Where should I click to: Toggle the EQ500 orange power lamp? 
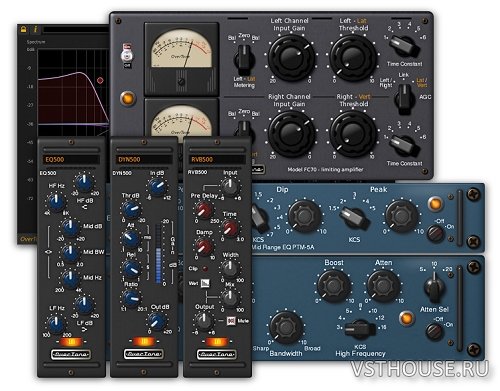click(71, 342)
